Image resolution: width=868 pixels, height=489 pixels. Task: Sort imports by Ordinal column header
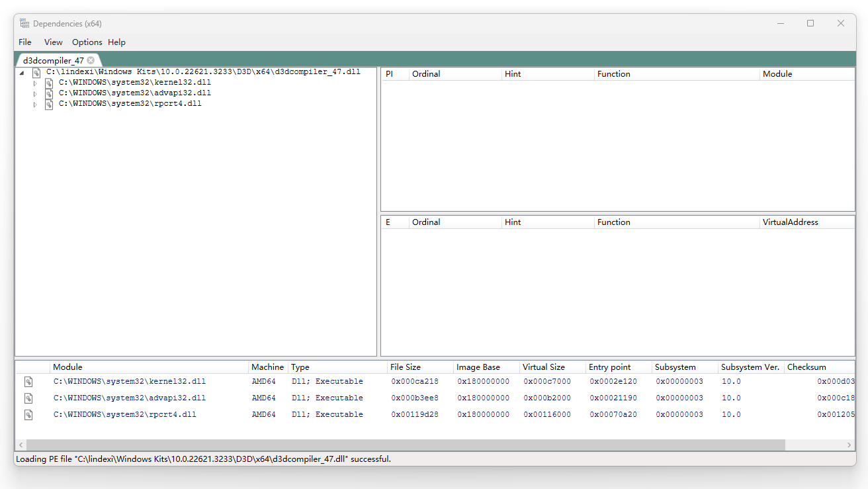point(455,74)
